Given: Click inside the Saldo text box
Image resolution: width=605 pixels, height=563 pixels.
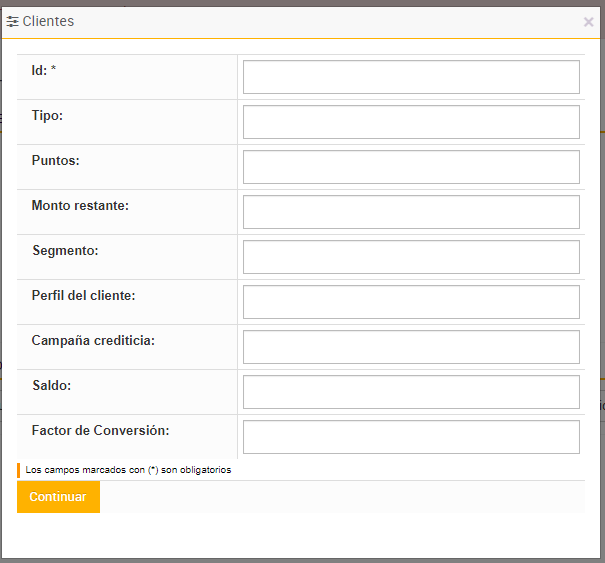Looking at the screenshot, I should pos(411,392).
